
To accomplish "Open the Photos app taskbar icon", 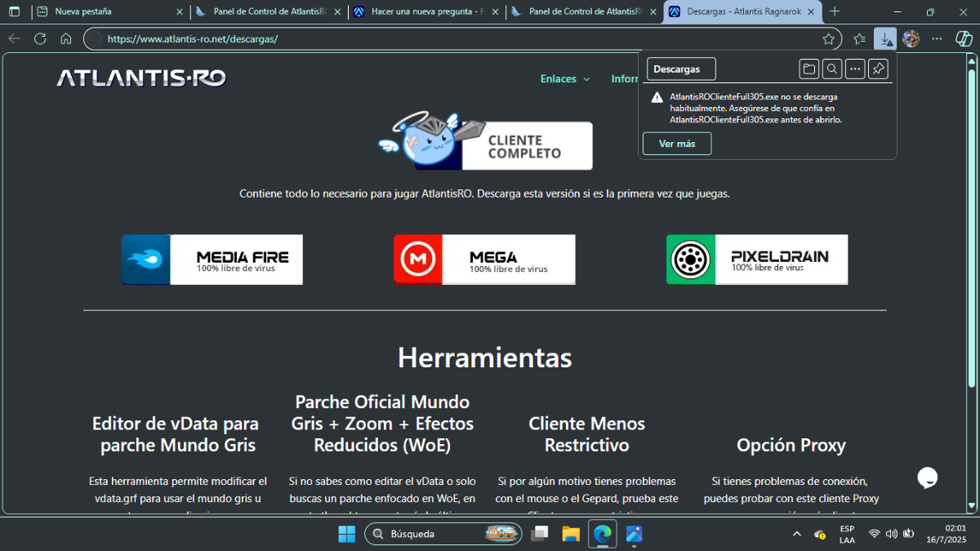I will point(634,534).
